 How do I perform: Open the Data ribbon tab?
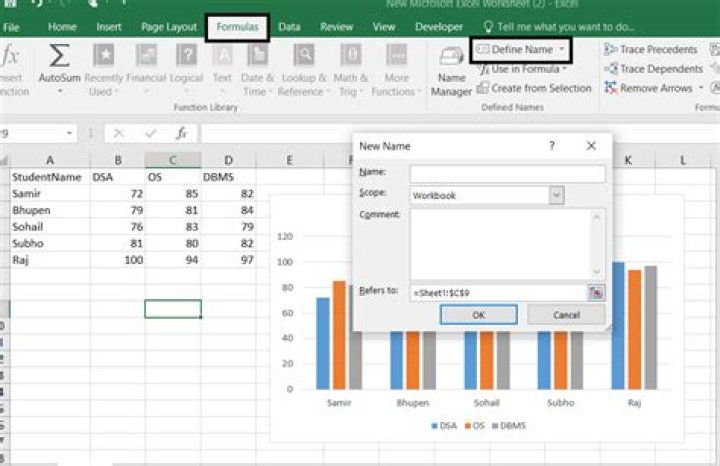(x=290, y=27)
